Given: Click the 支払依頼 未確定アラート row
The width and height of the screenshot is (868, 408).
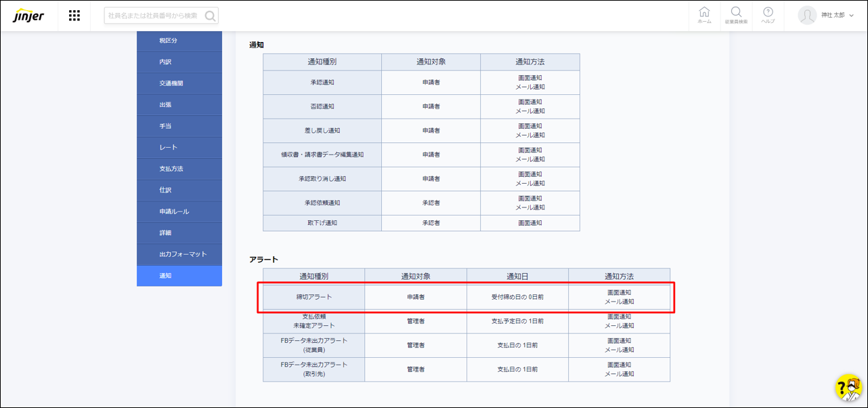Looking at the screenshot, I should pos(314,321).
